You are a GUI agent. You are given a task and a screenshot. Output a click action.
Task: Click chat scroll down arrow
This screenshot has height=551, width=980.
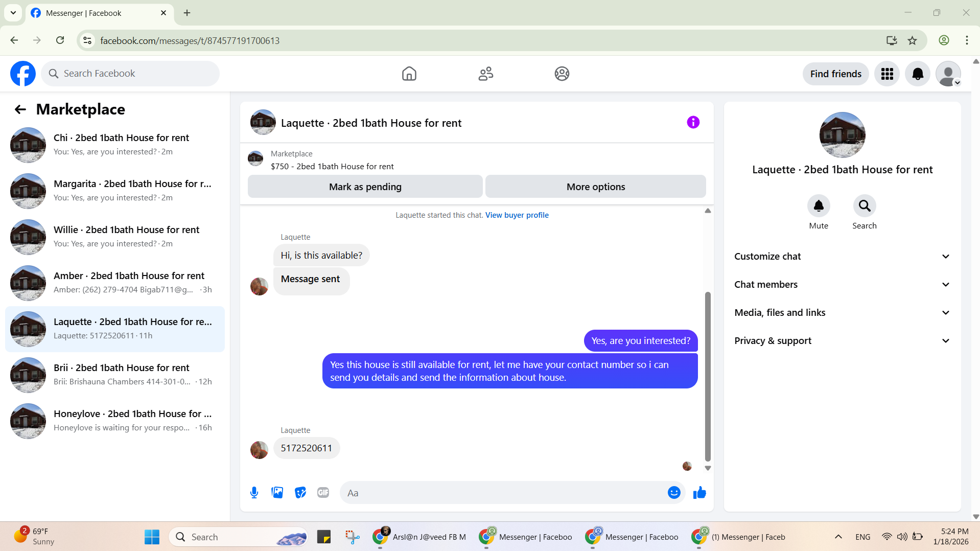pyautogui.click(x=708, y=468)
